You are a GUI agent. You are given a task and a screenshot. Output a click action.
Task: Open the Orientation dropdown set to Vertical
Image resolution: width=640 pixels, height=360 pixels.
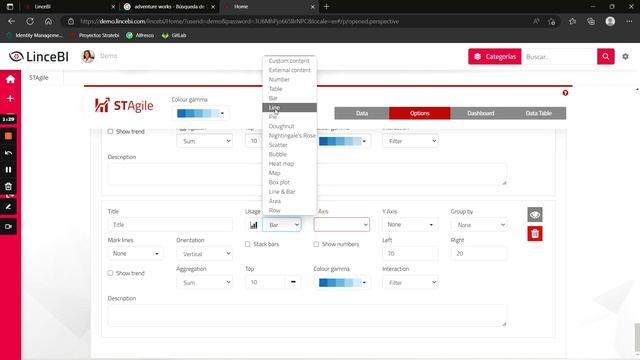click(204, 254)
